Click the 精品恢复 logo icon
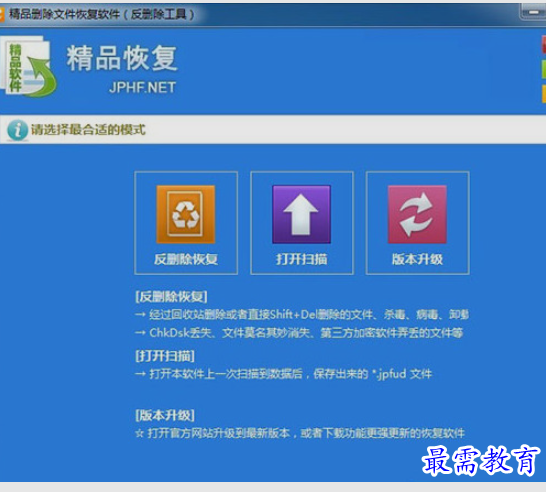 point(29,67)
